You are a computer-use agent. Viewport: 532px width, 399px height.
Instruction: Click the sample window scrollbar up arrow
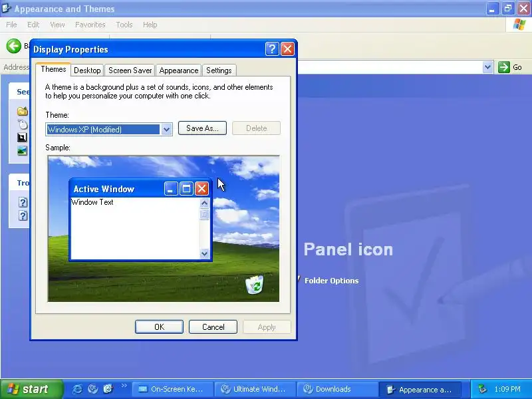coord(204,203)
